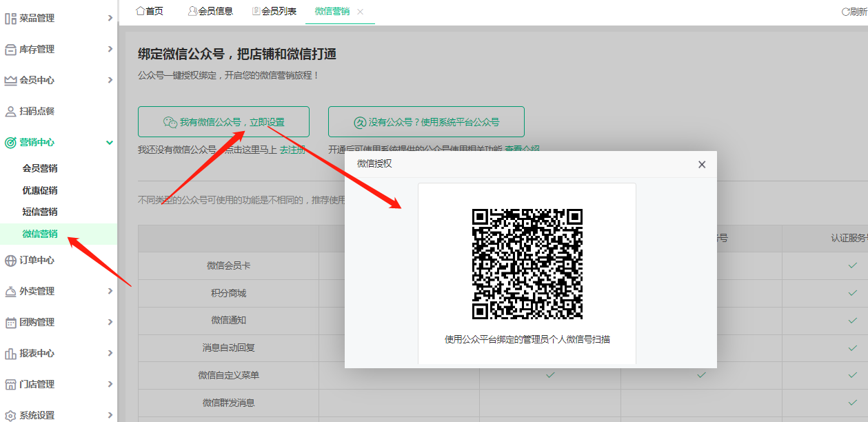The height and width of the screenshot is (422, 868).
Task: Open the 菜品管理 sidebar icon
Action: click(12, 17)
